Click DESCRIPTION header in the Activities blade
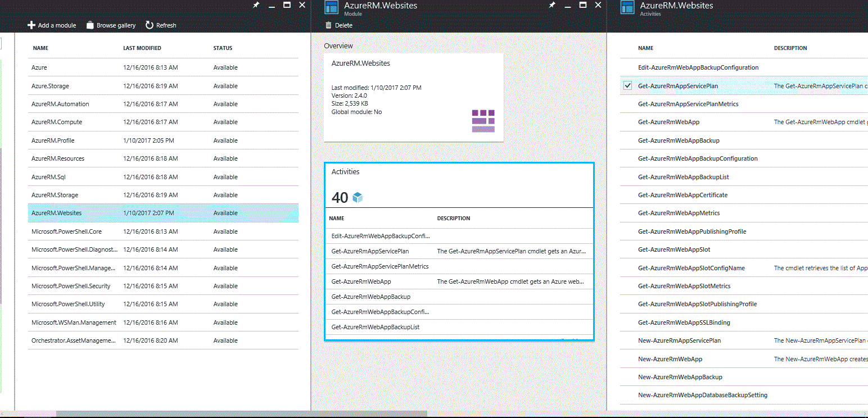Image resolution: width=868 pixels, height=418 pixels. [x=790, y=48]
